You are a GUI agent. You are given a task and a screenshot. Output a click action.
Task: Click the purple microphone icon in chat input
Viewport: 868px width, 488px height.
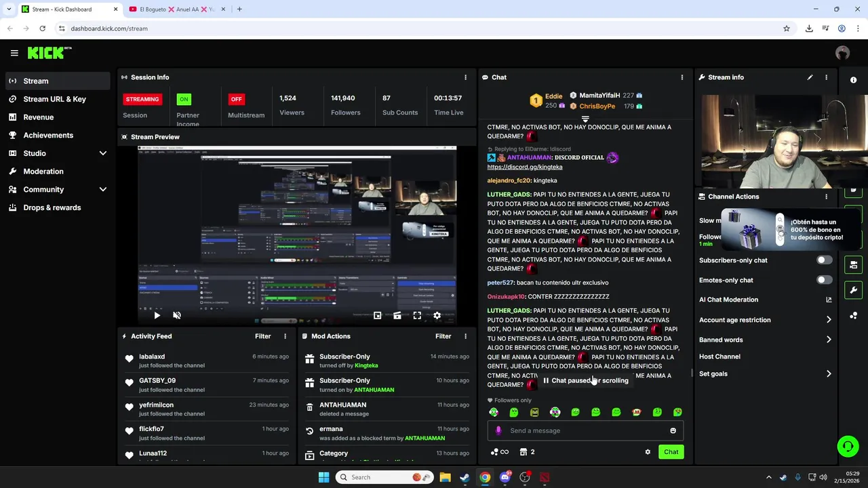pos(498,430)
